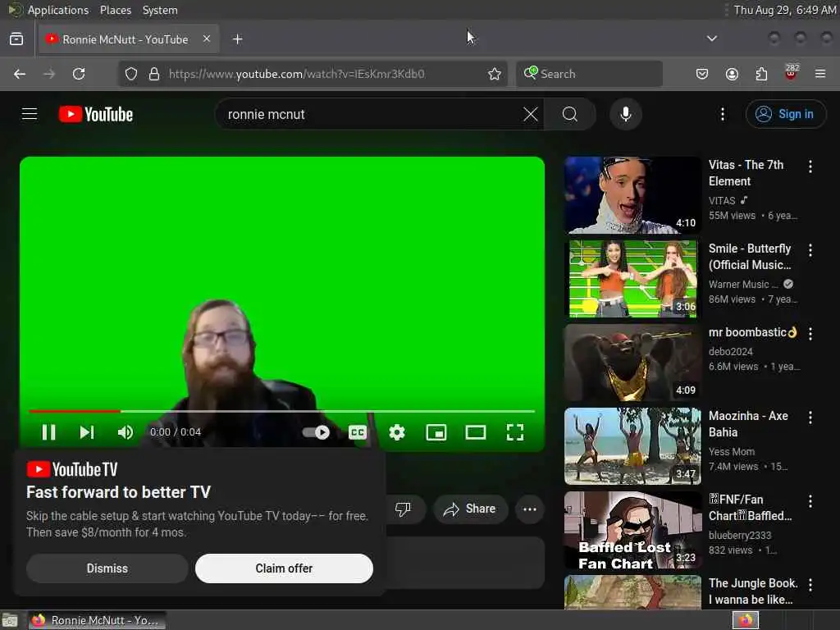Share the video

[469, 509]
